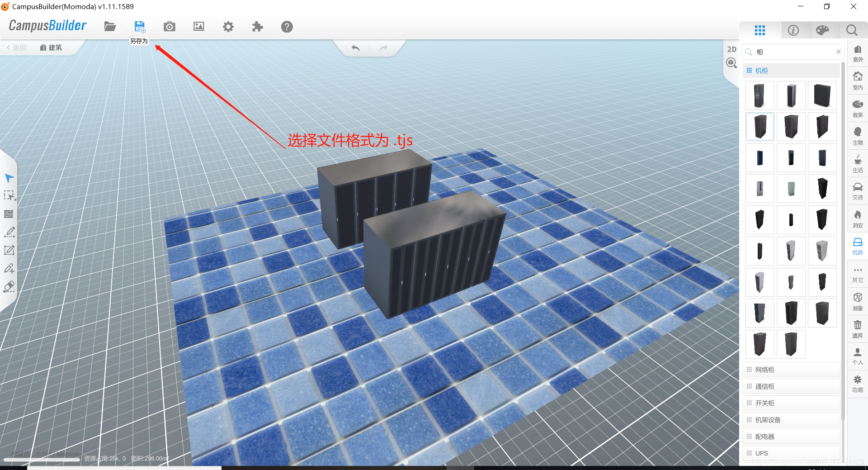Select the 效果 effects category
This screenshot has height=470, width=868.
(x=858, y=109)
